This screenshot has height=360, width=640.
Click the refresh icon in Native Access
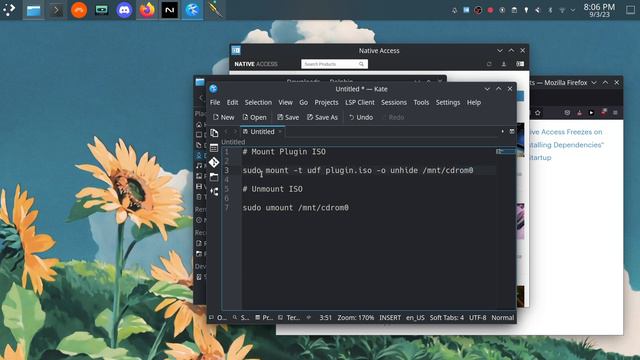489,64
